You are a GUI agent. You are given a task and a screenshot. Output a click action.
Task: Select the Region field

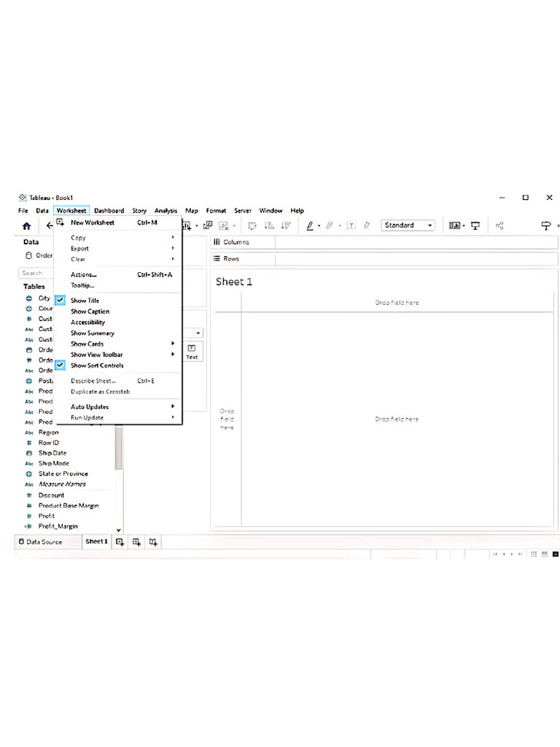tap(49, 432)
